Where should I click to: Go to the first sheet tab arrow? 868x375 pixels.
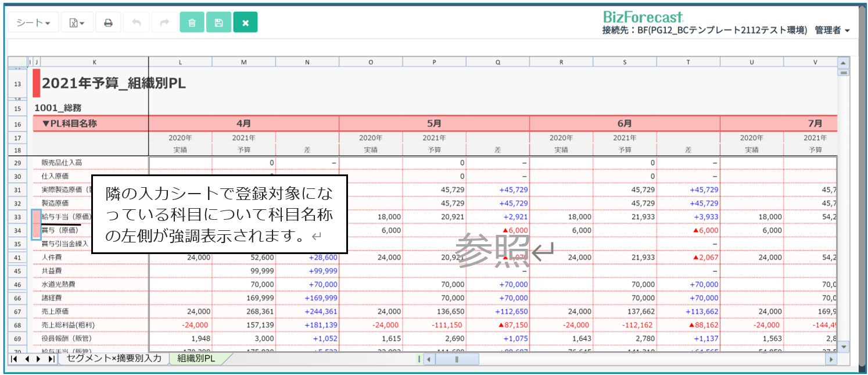pyautogui.click(x=14, y=359)
